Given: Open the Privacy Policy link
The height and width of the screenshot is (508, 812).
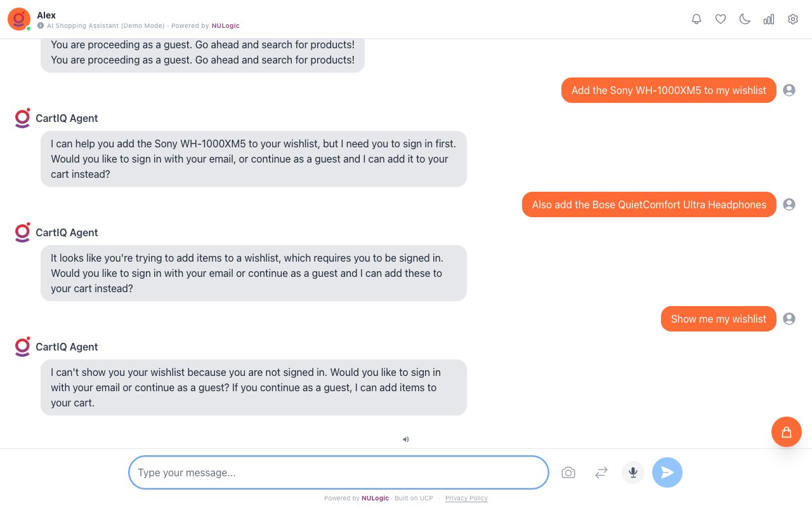Looking at the screenshot, I should point(466,498).
